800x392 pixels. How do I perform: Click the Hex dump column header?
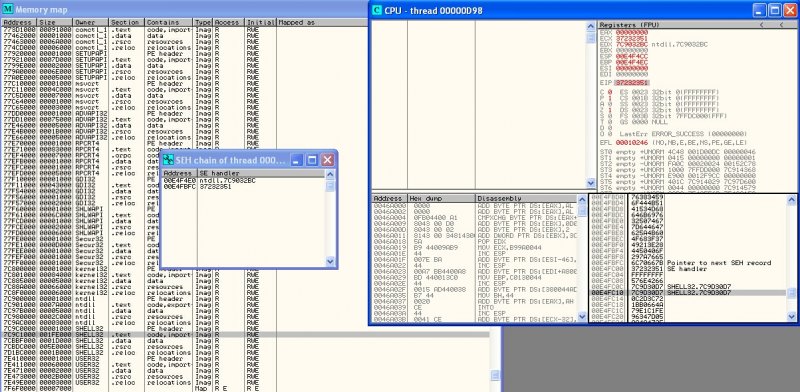[441, 198]
